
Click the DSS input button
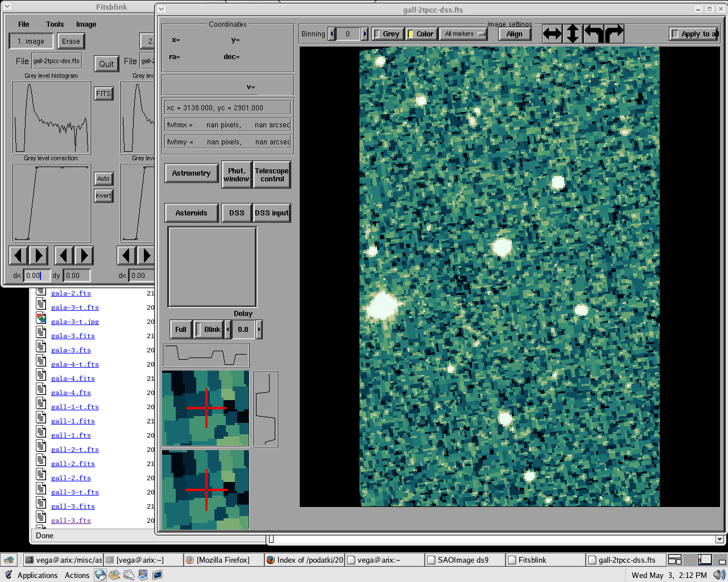click(x=272, y=213)
